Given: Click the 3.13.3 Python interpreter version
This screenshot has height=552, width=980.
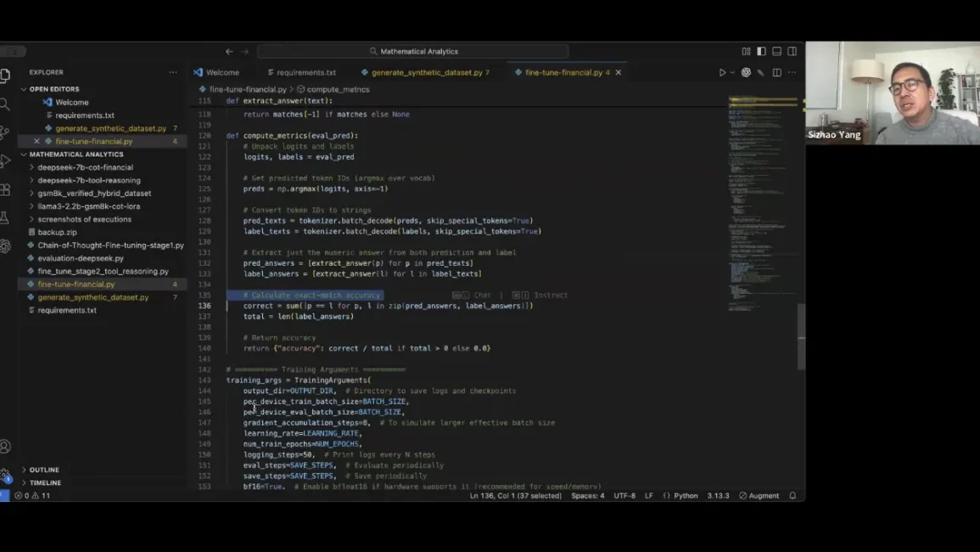Looking at the screenshot, I should click(x=718, y=496).
